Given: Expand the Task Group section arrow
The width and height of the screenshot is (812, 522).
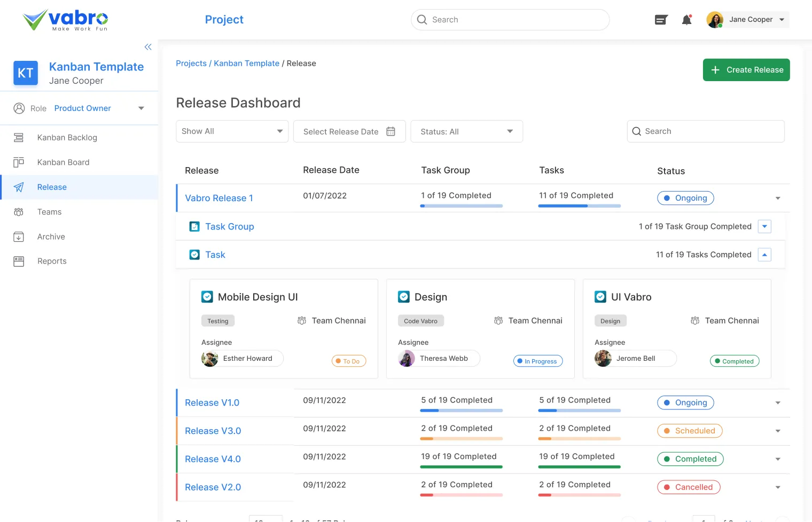Looking at the screenshot, I should (x=764, y=227).
